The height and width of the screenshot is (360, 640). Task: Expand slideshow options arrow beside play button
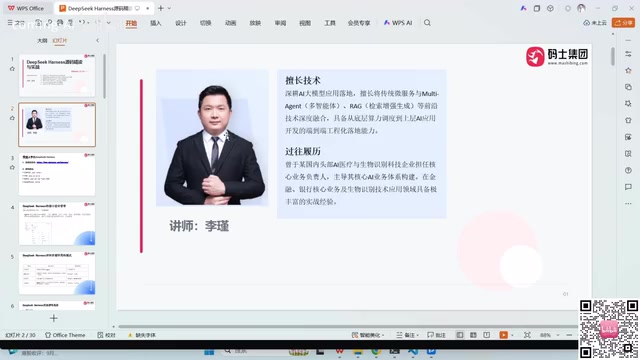click(x=512, y=335)
